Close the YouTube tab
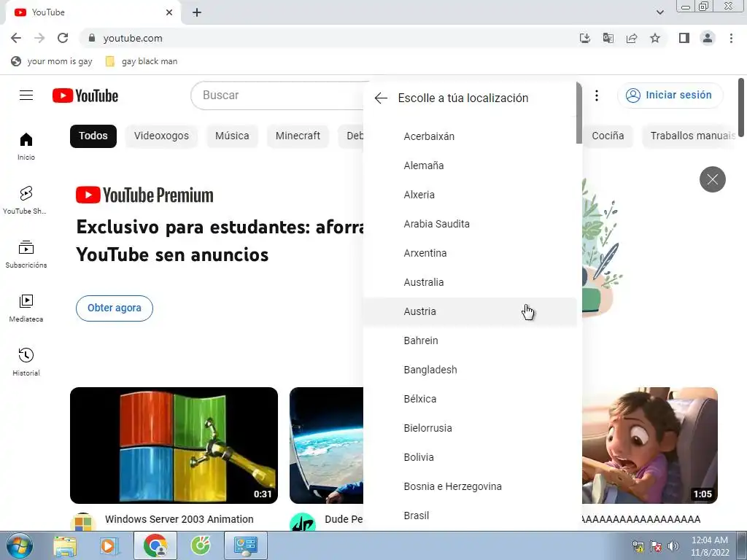Viewport: 747px width, 560px height. (169, 12)
